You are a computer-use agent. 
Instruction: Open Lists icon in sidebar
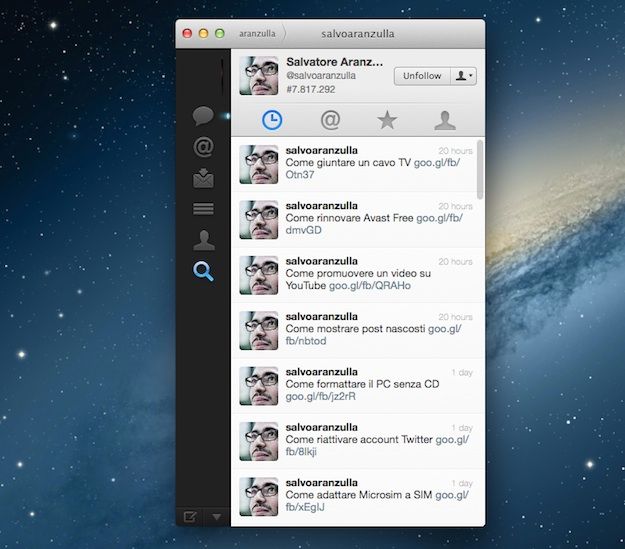(x=203, y=209)
